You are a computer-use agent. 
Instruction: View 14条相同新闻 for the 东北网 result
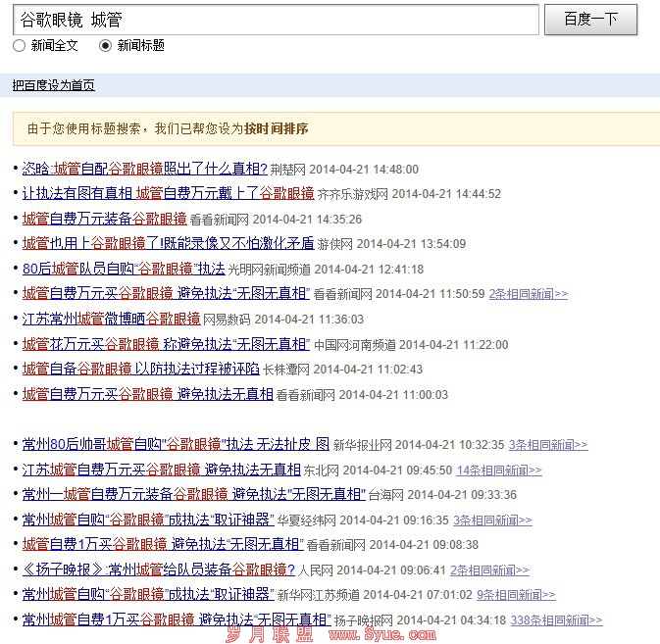[x=499, y=470]
